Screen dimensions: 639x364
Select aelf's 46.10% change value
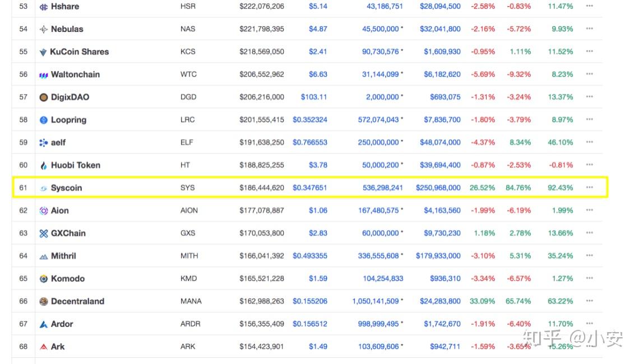coord(561,142)
